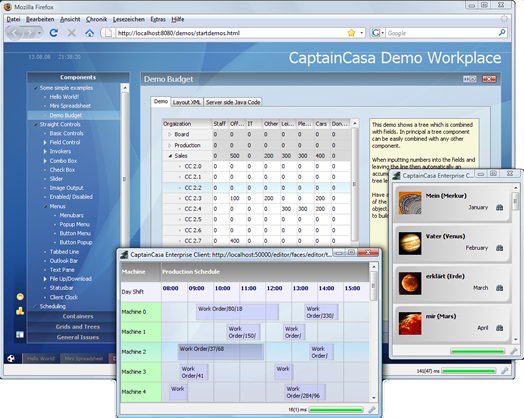This screenshot has height=418, width=524.
Task: Open the Chronik menu
Action: [96, 19]
